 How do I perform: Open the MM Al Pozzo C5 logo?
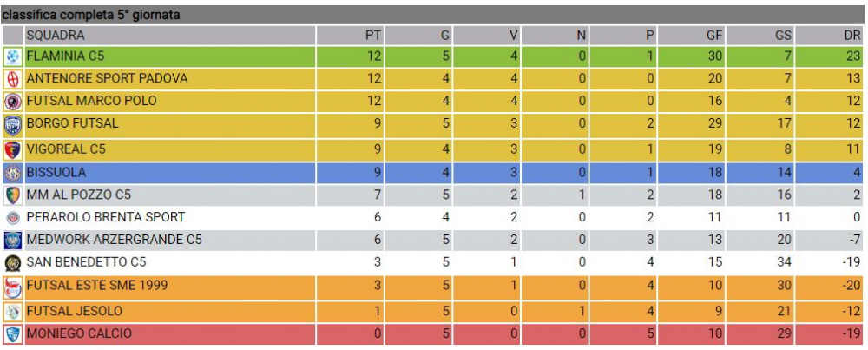coord(12,195)
